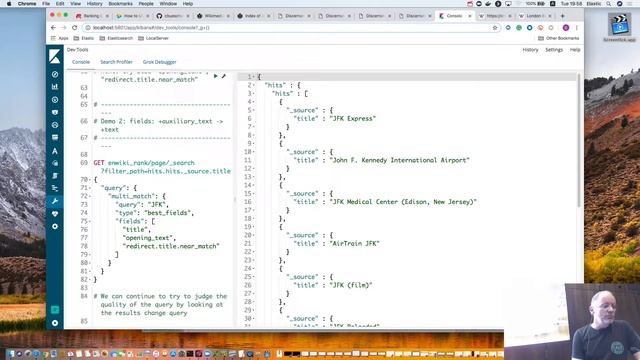This screenshot has width=640, height=360.
Task: Select the Dev Tools wrench in sidebar
Action: [55, 201]
